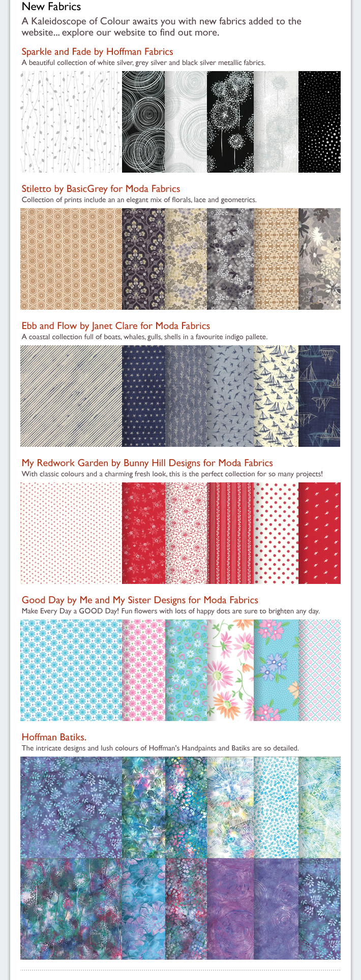The image size is (361, 980).
Task: Select the pink flower lattice Good Day fabric
Action: click(x=143, y=670)
